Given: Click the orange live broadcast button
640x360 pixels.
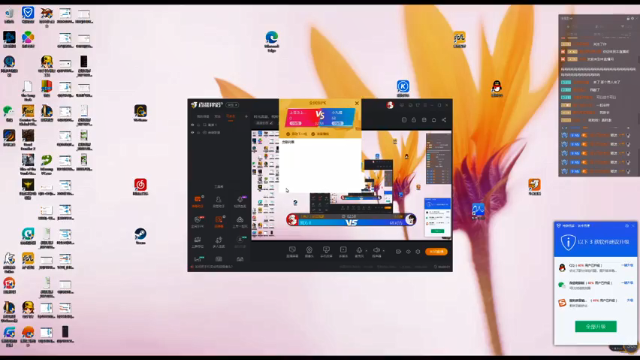Looking at the screenshot, I should point(436,251).
